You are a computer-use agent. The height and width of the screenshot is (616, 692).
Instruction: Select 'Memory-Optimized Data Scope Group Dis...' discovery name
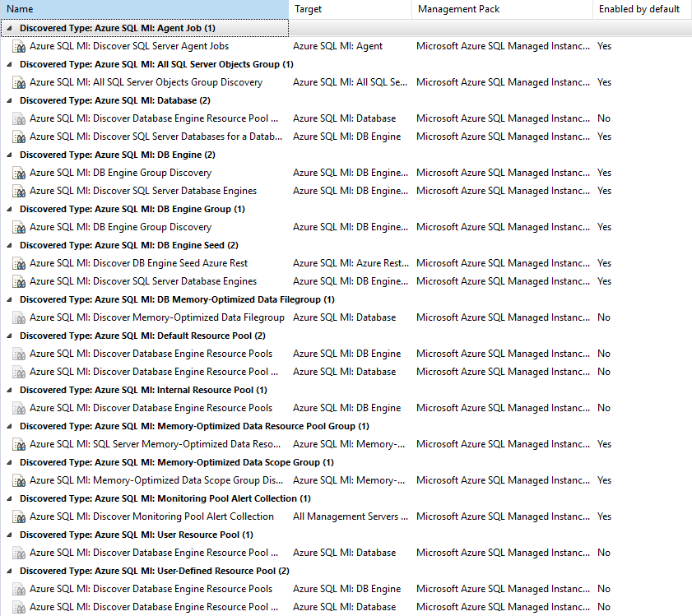[156, 480]
